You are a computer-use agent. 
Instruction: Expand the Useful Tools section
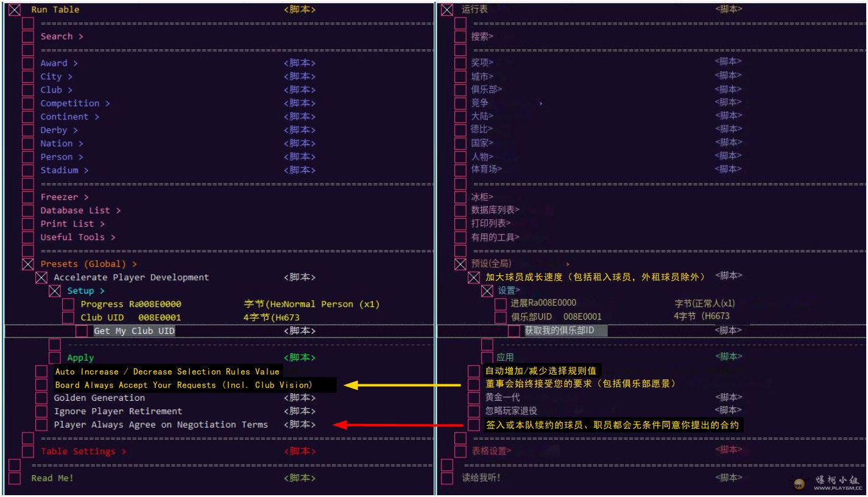77,238
